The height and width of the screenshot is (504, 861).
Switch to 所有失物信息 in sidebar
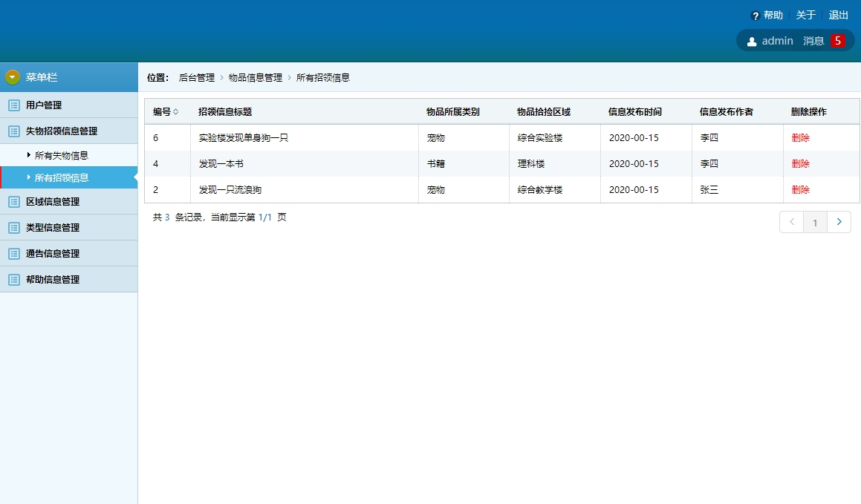[x=61, y=154]
